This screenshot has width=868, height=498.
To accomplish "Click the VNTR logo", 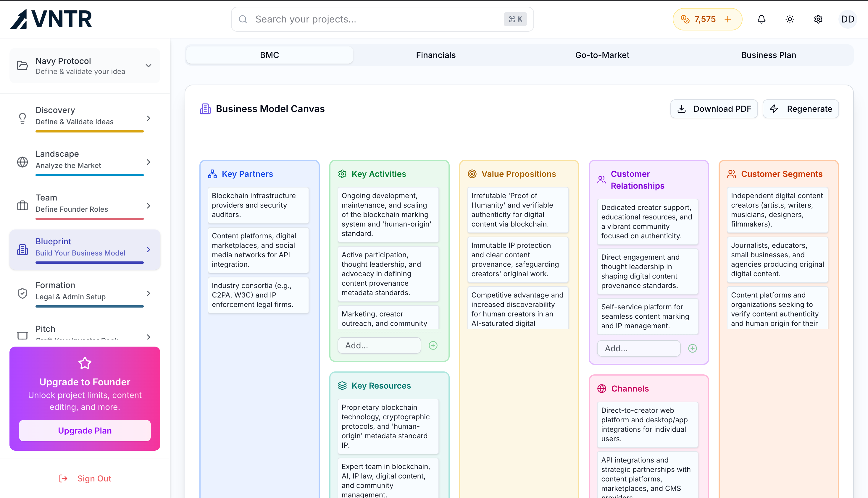I will [x=51, y=19].
